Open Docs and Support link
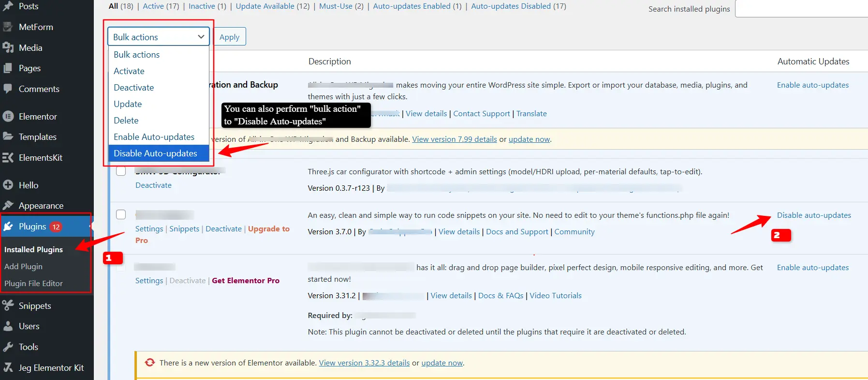The height and width of the screenshot is (380, 868). pos(517,232)
